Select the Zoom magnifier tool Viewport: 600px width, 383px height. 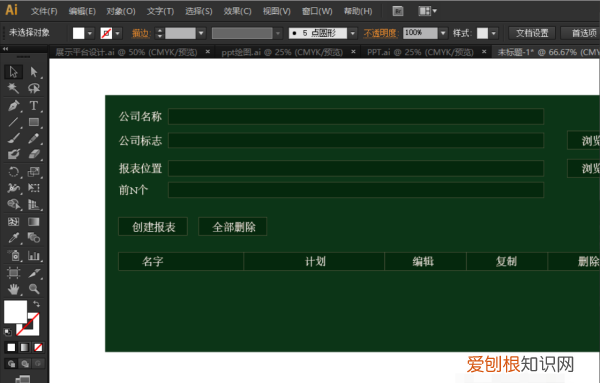[34, 289]
